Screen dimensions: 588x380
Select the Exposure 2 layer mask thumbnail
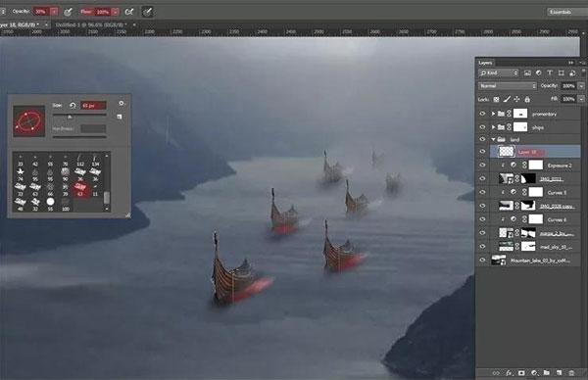[535, 166]
